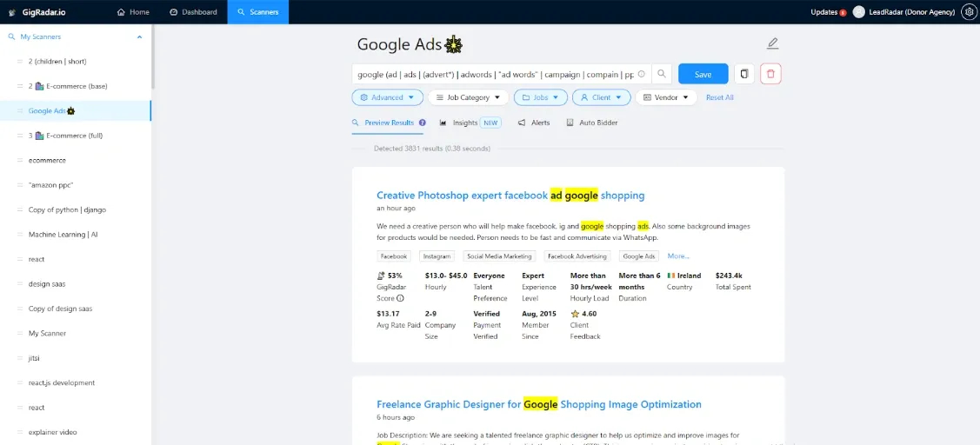The width and height of the screenshot is (980, 445).
Task: Open the Home tab
Action: coord(133,12)
